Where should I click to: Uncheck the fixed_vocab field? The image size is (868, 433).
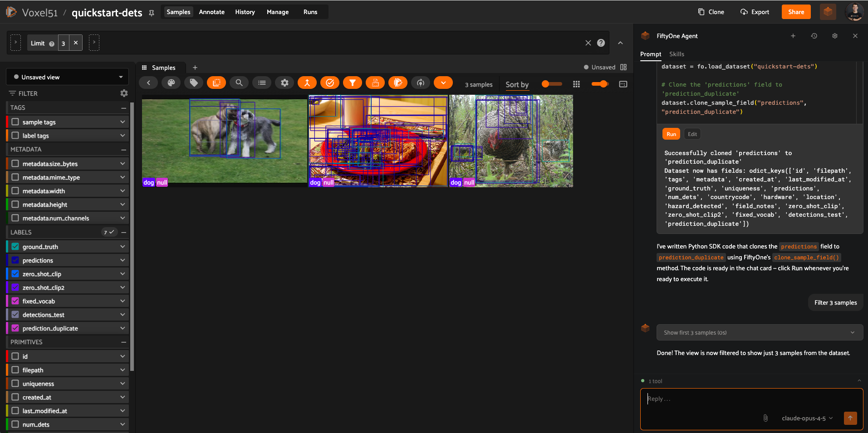point(15,301)
